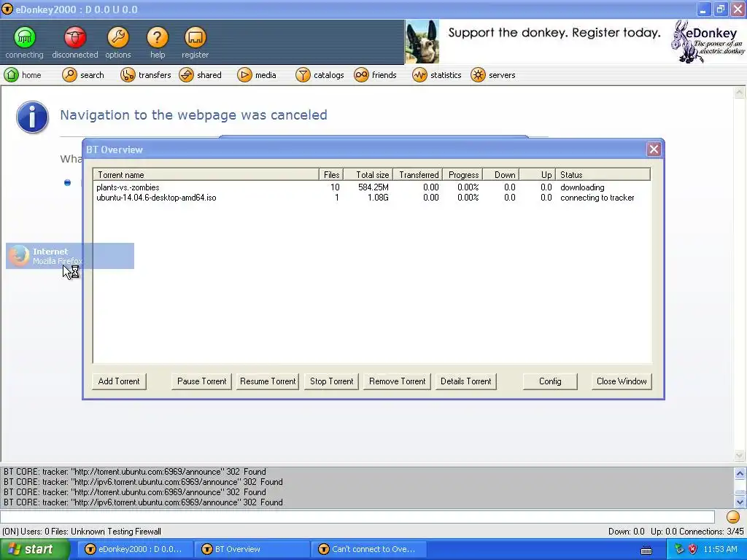Image resolution: width=747 pixels, height=560 pixels.
Task: Click the keyboard tray icon
Action: pyautogui.click(x=646, y=550)
